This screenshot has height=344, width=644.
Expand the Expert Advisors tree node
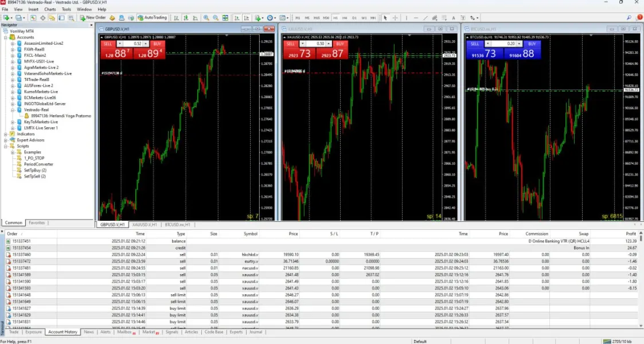coord(6,140)
